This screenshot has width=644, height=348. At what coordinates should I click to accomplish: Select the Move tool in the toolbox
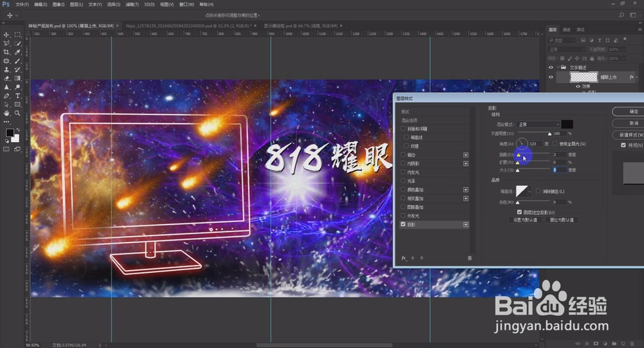(x=6, y=35)
